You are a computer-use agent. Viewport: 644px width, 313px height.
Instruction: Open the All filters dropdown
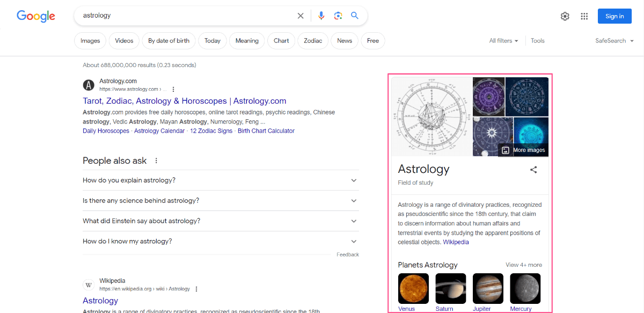click(504, 41)
